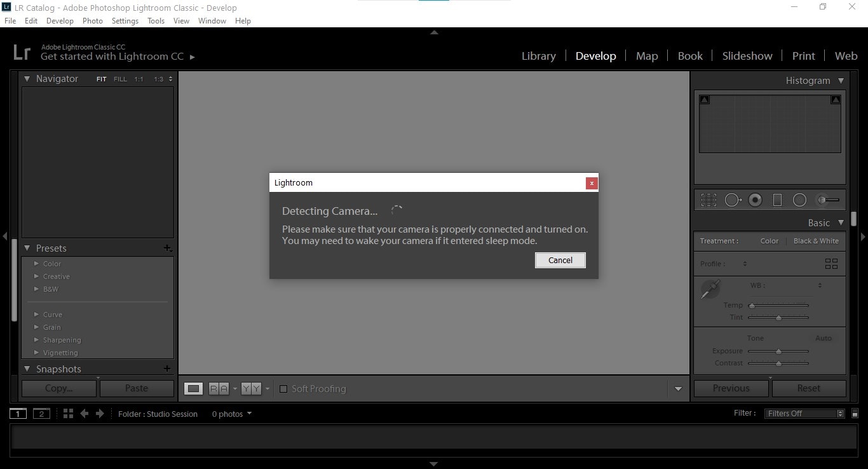Open the Develop menu

pos(60,20)
